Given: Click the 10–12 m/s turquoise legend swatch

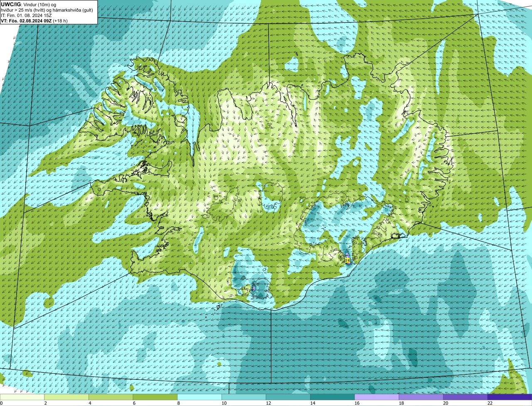Looking at the screenshot, I should (x=244, y=397).
